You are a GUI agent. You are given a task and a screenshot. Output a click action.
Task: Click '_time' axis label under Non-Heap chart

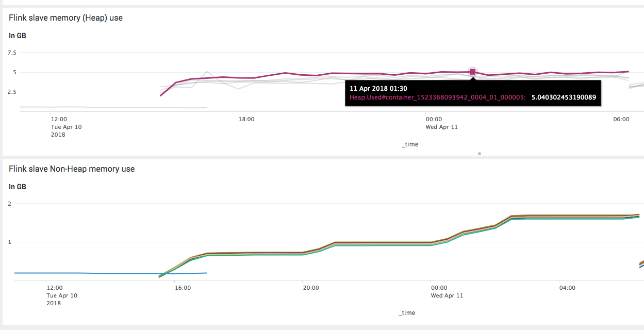point(407,313)
